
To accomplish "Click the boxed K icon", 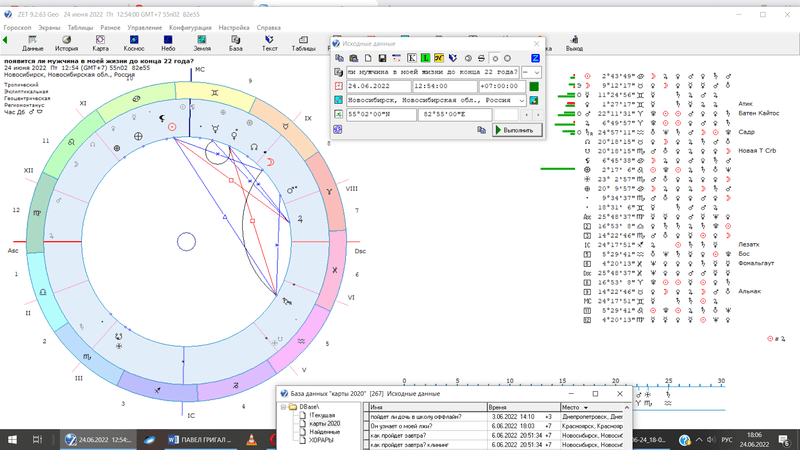I will tap(410, 59).
